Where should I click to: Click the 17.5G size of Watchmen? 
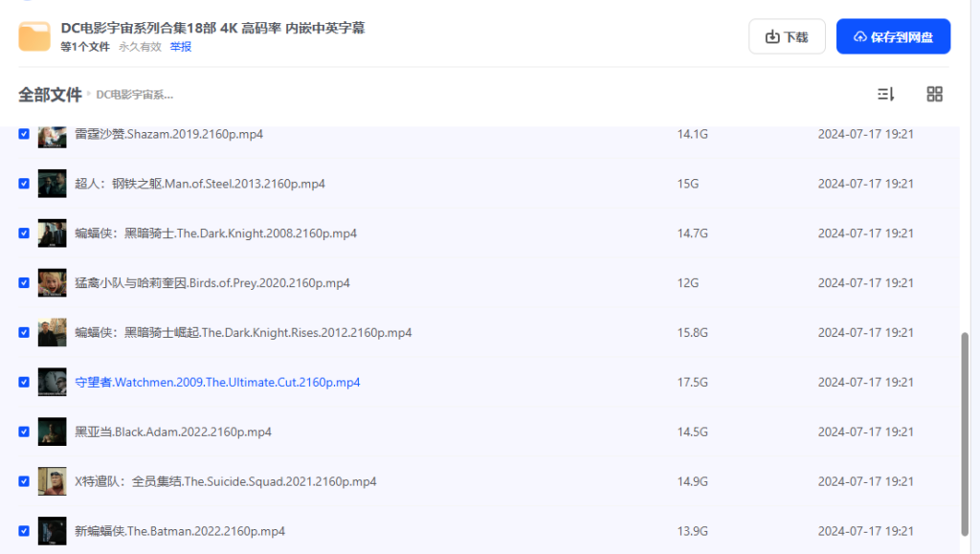(x=693, y=382)
